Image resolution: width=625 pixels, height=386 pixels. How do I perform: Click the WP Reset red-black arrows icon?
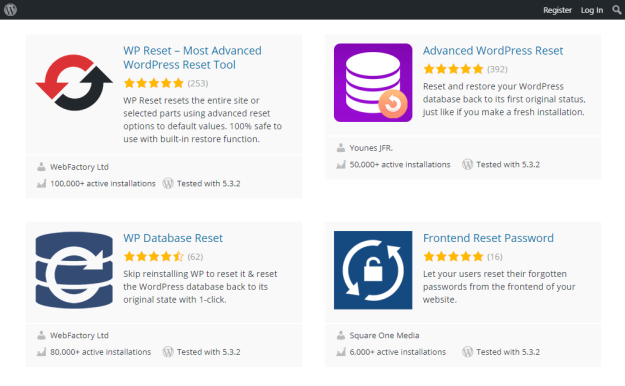coord(74,83)
